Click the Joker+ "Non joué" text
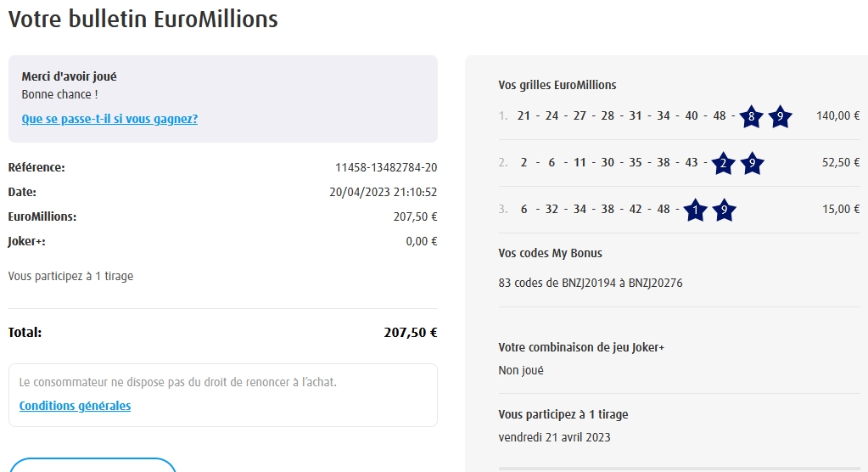868x472 pixels. 521,370
